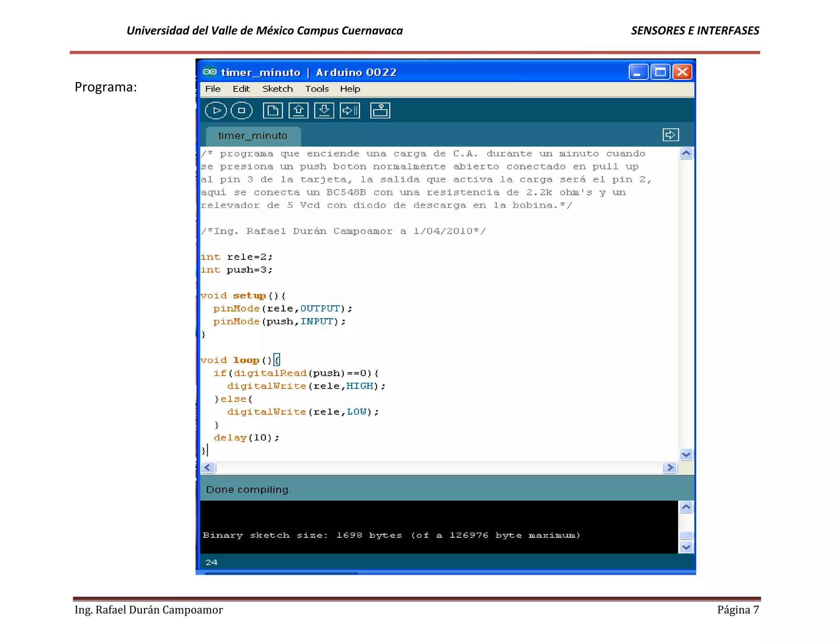
Task: Upload sketch to I/O board icon
Action: pyautogui.click(x=350, y=111)
